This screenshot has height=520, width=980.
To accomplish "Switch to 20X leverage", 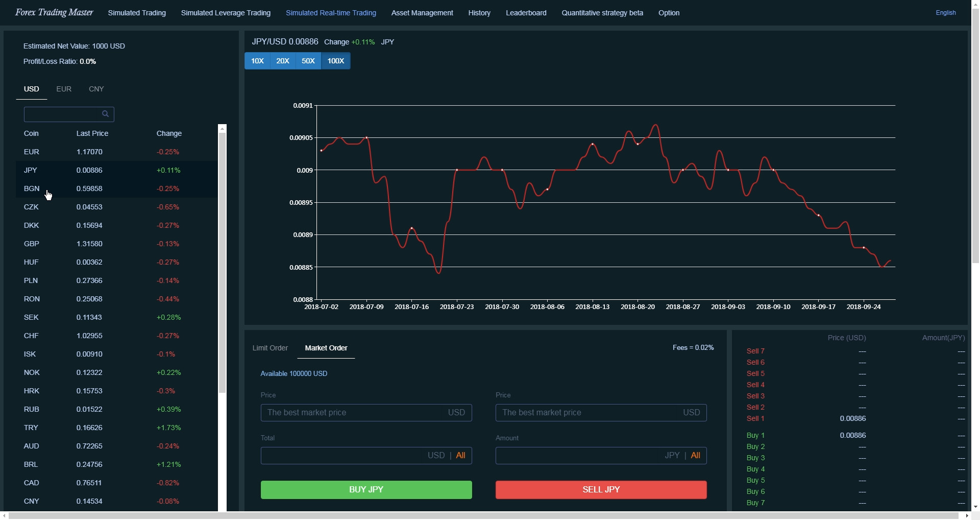I will [x=282, y=61].
